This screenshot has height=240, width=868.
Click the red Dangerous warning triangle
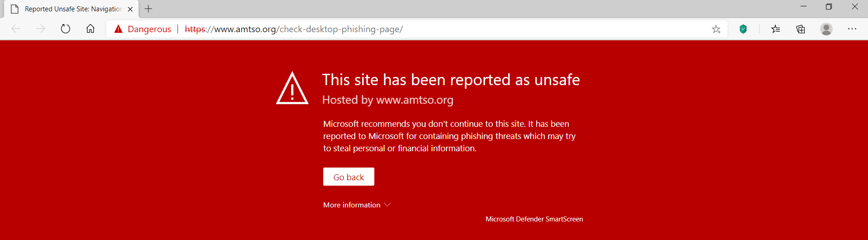(x=118, y=29)
